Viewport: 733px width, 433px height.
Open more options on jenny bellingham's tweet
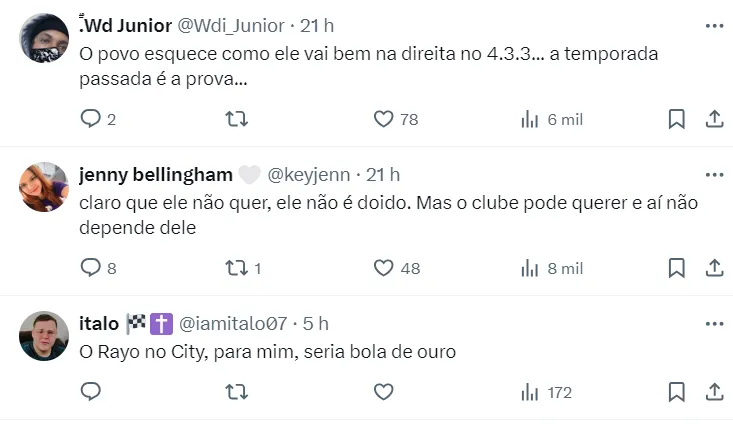(714, 174)
